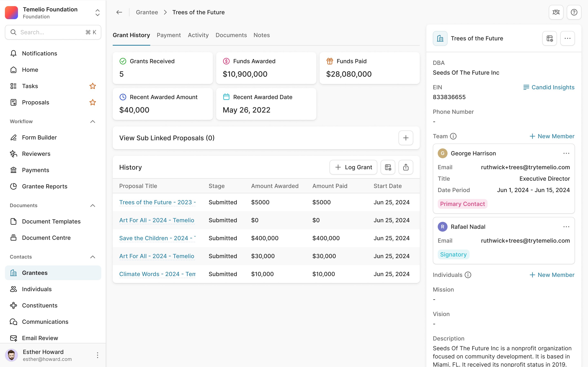Switch to the Payment tab
The height and width of the screenshot is (367, 588).
[169, 35]
